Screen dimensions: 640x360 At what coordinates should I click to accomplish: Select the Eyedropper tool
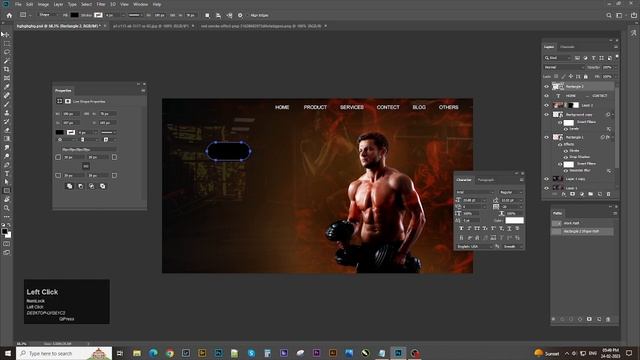coord(7,87)
